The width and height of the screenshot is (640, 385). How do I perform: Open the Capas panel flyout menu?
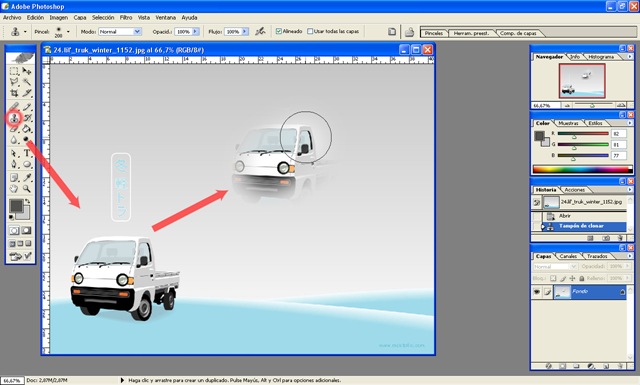tap(629, 256)
